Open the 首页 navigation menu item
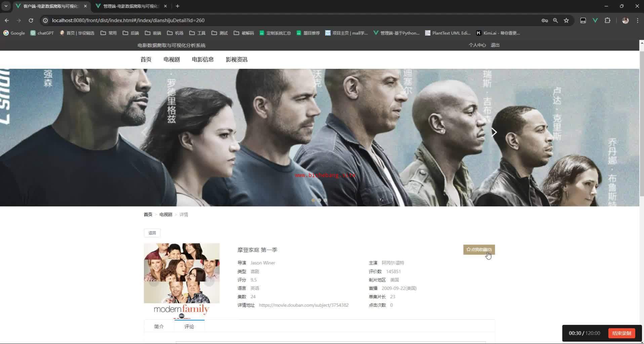 click(146, 59)
